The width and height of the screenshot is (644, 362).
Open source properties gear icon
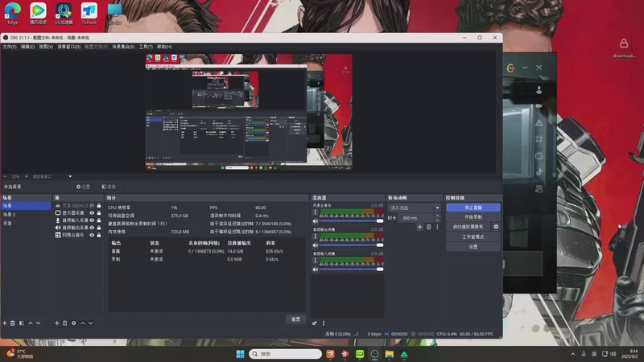pos(73,323)
